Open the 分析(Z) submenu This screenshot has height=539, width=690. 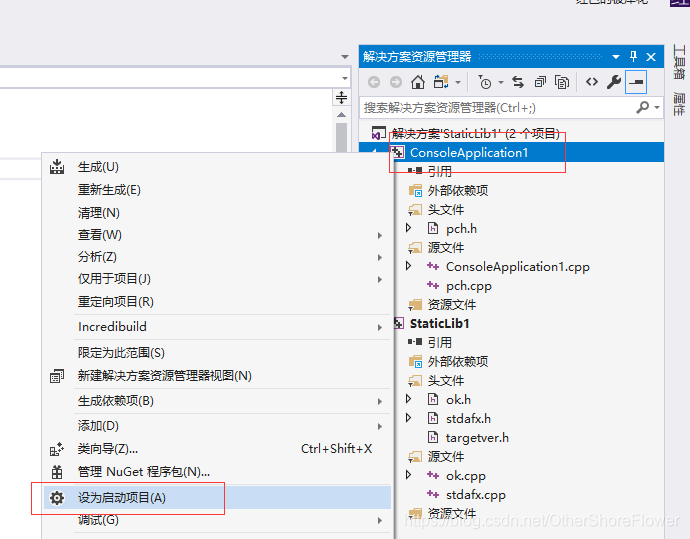217,257
